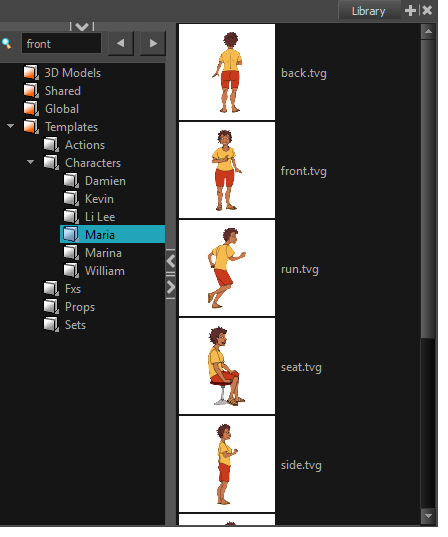Click the 3D Models library folder icon
This screenshot has height=537, width=448.
click(x=31, y=73)
